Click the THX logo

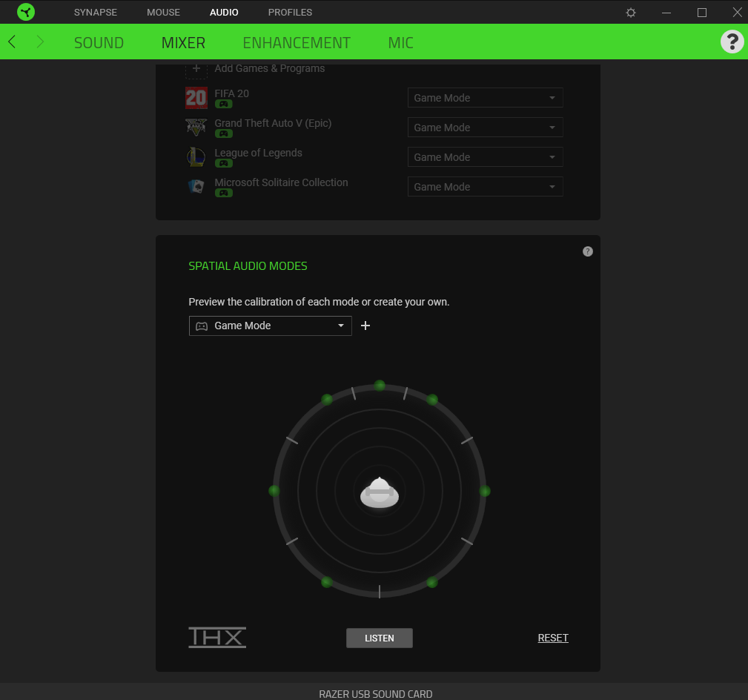[x=217, y=638]
